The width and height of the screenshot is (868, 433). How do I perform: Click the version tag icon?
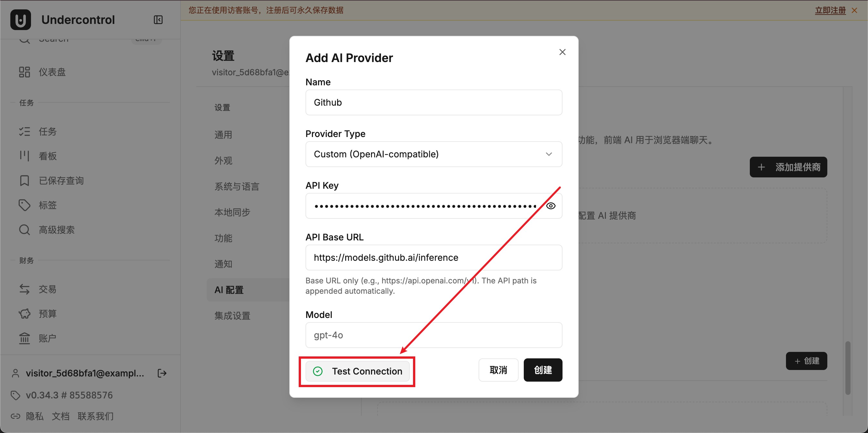tap(15, 395)
